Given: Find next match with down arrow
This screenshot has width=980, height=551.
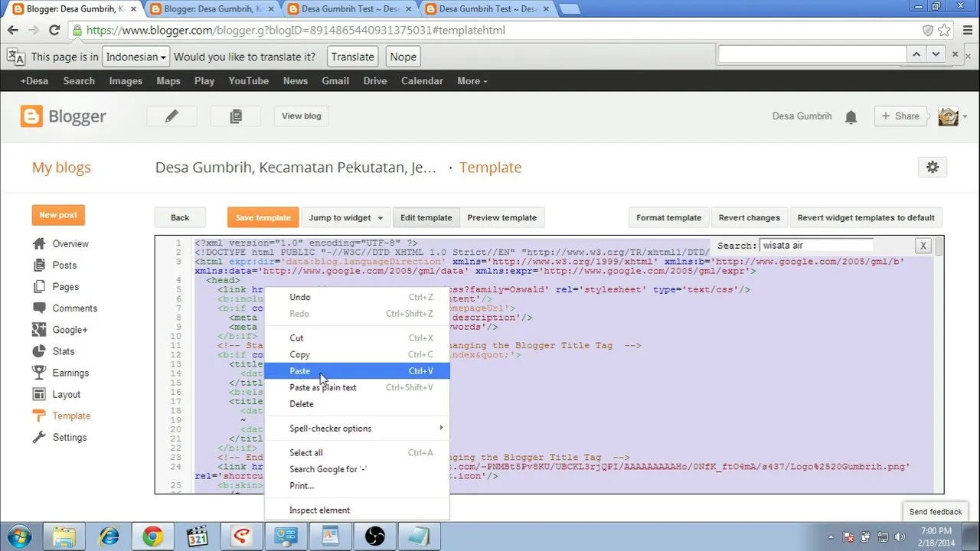Looking at the screenshot, I should coord(936,54).
